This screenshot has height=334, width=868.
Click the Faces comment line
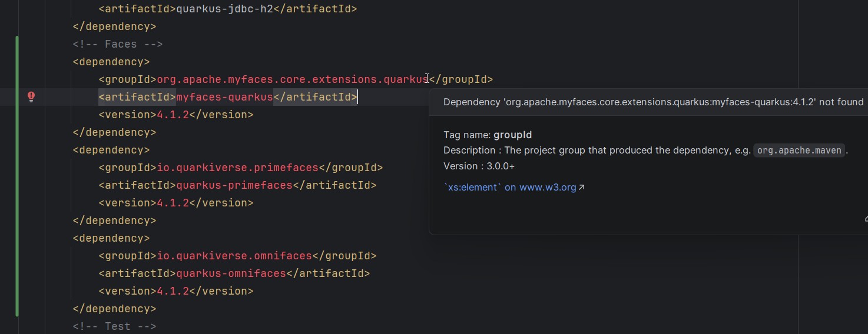[118, 44]
